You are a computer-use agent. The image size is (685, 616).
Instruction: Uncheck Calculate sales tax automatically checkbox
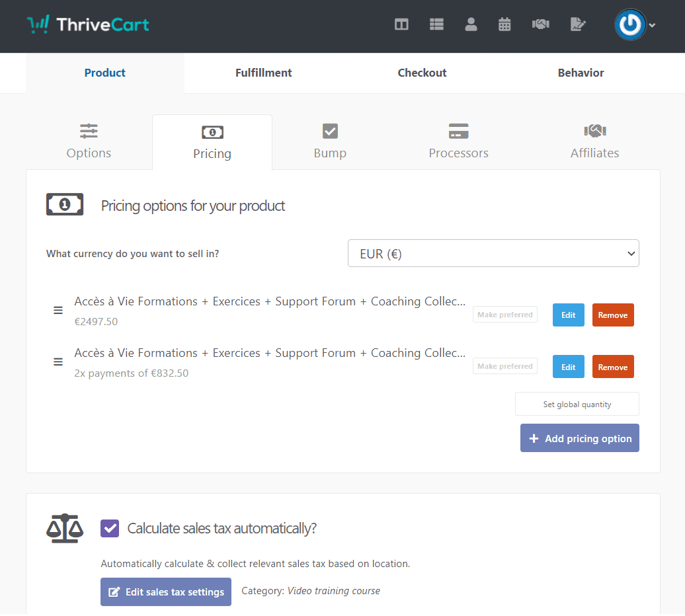pyautogui.click(x=110, y=528)
